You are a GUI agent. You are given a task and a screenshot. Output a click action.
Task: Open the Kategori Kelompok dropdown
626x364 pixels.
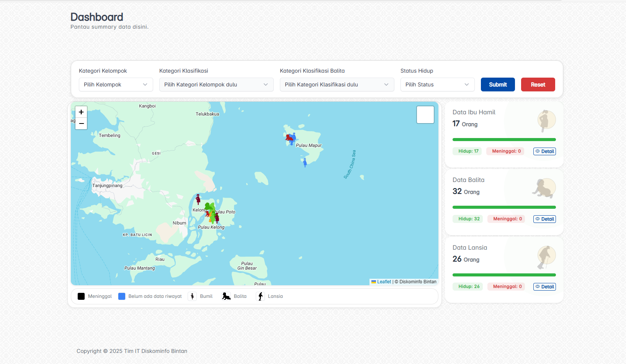click(116, 84)
